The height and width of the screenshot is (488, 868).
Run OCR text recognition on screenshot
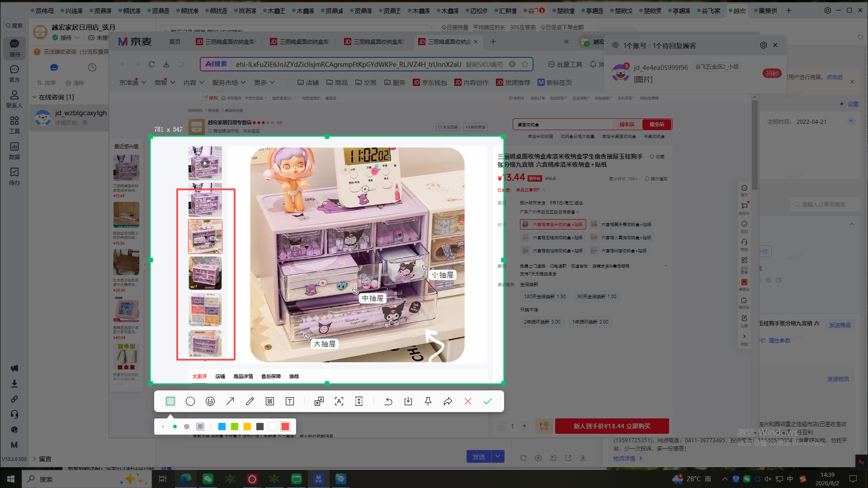click(x=339, y=401)
